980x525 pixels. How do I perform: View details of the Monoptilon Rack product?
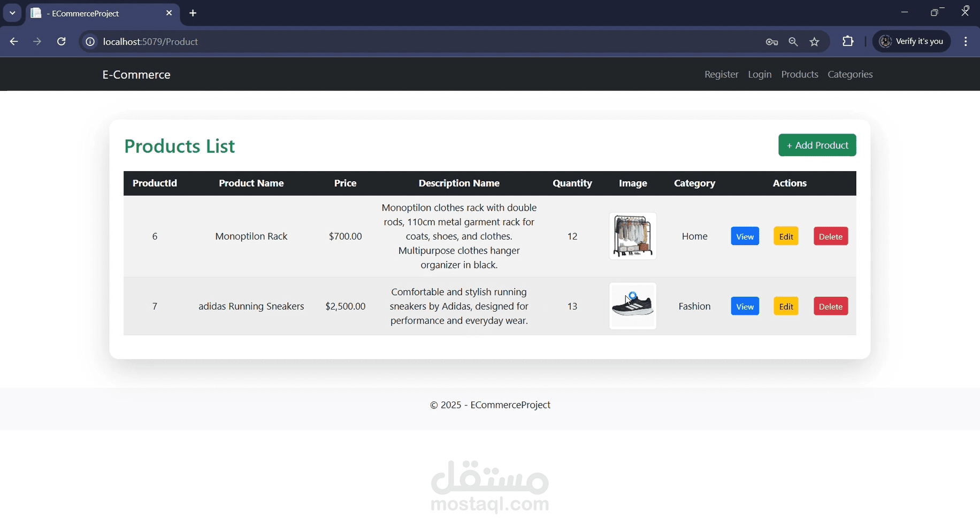pyautogui.click(x=745, y=236)
